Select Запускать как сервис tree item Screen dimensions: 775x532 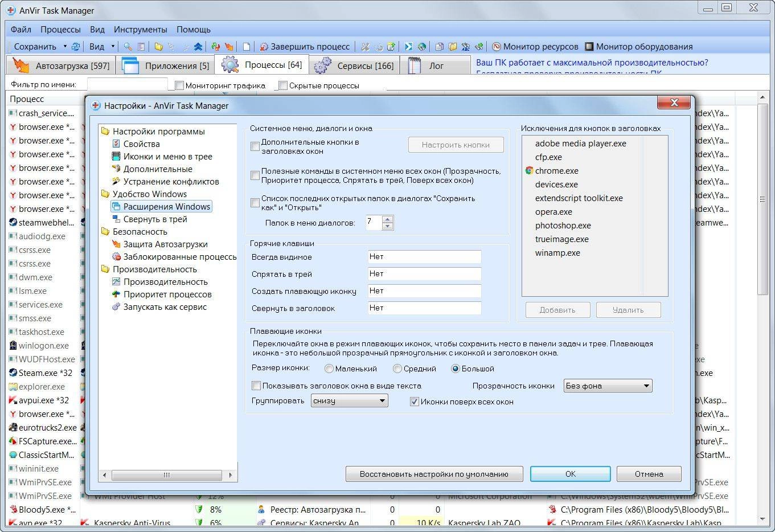coord(165,307)
